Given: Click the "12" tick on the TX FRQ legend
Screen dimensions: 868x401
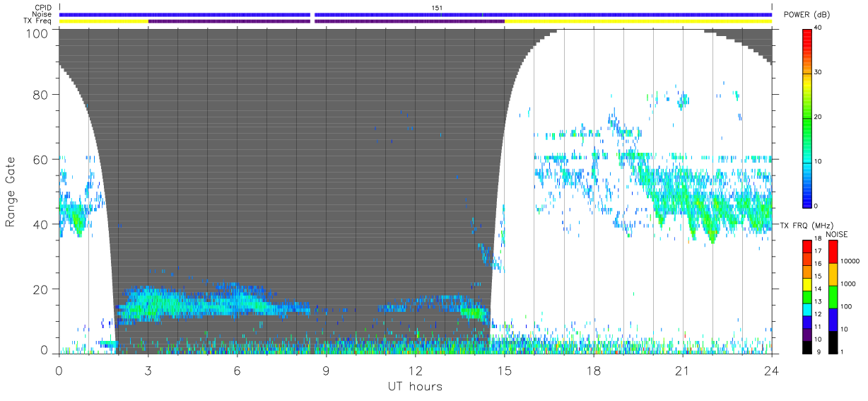Looking at the screenshot, I should click(819, 314).
